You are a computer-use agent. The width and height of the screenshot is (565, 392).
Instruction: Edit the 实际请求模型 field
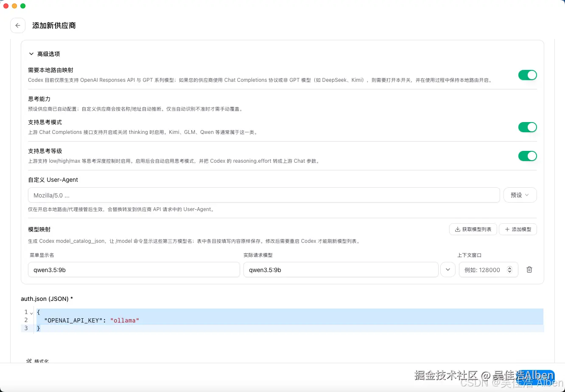point(341,270)
